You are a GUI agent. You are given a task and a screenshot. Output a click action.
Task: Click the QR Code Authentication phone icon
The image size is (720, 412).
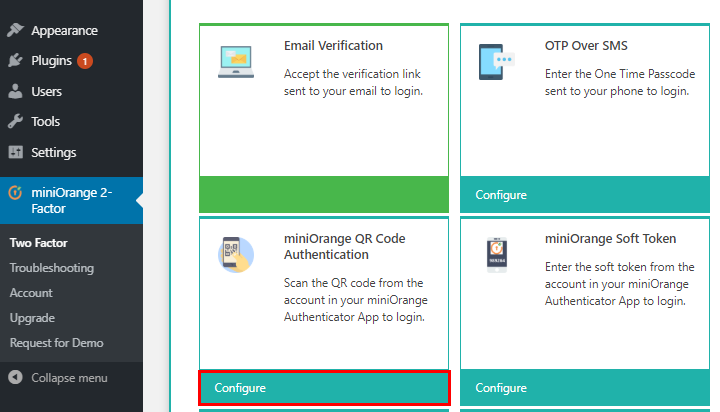click(236, 255)
